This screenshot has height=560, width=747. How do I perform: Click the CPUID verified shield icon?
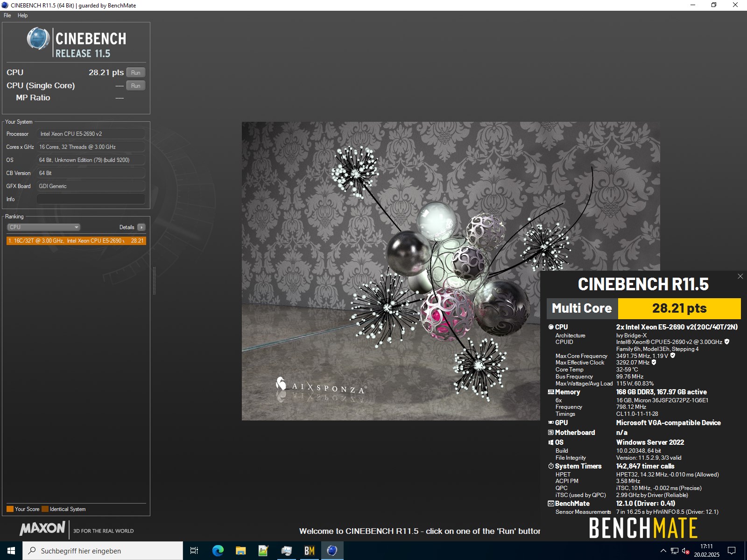pyautogui.click(x=727, y=342)
